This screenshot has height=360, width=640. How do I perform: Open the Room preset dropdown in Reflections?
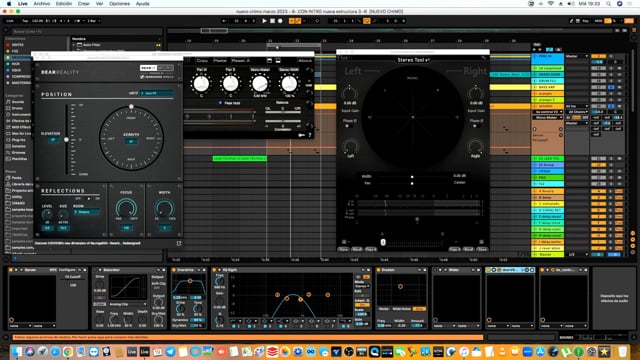pyautogui.click(x=86, y=212)
